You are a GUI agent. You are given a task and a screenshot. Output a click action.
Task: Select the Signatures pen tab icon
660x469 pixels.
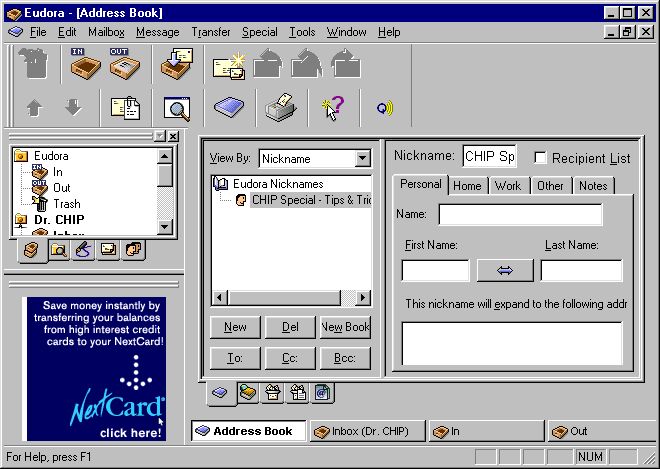(83, 250)
